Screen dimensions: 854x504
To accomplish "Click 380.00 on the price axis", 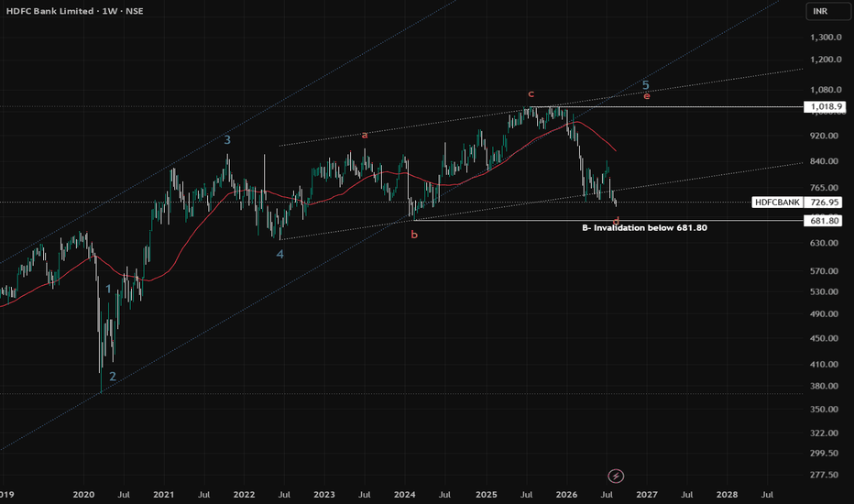I will pyautogui.click(x=824, y=387).
